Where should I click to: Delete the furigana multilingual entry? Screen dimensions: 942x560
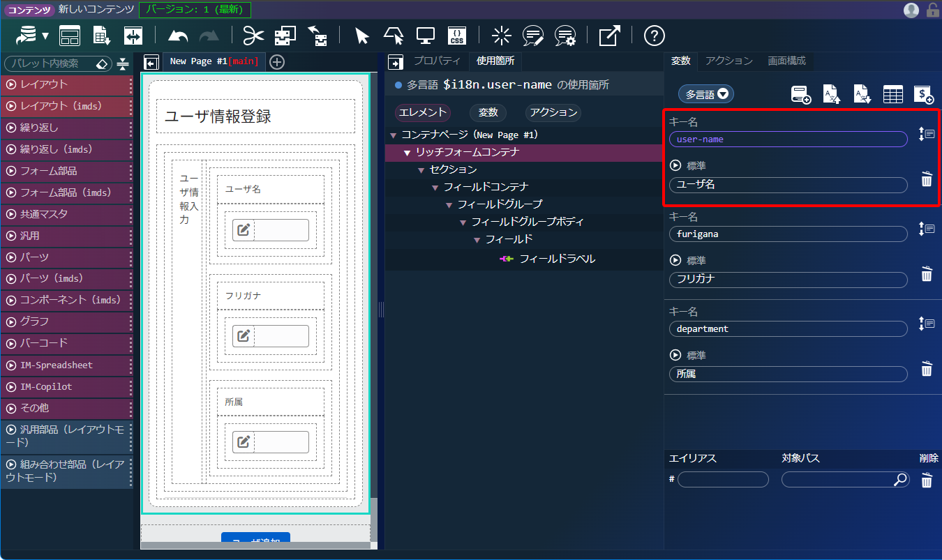(927, 274)
